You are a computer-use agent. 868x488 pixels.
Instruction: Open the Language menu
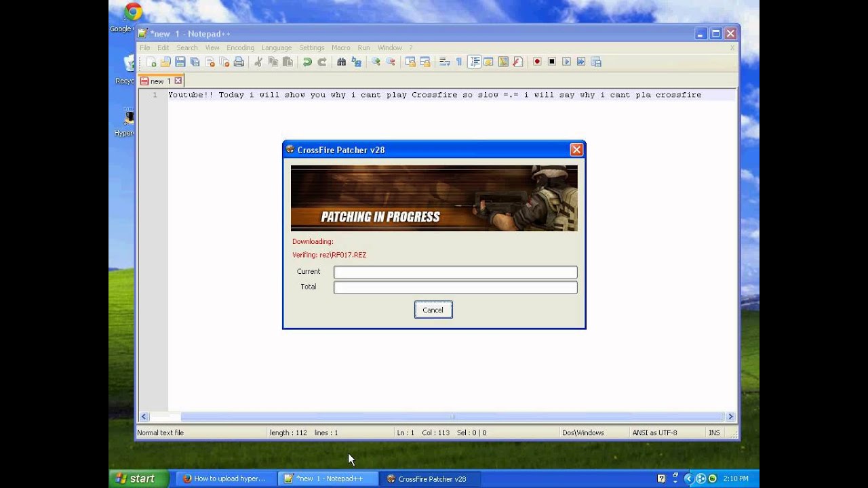[x=277, y=47]
